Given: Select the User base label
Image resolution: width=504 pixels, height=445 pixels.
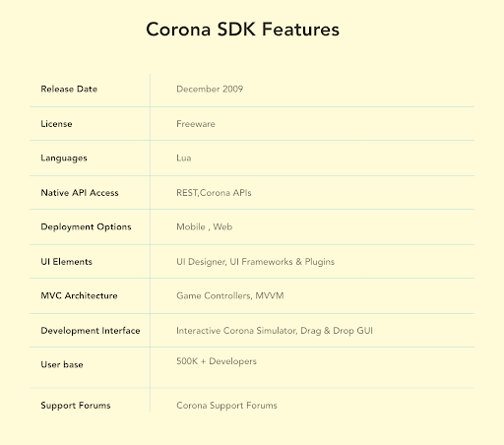Looking at the screenshot, I should coord(62,364).
